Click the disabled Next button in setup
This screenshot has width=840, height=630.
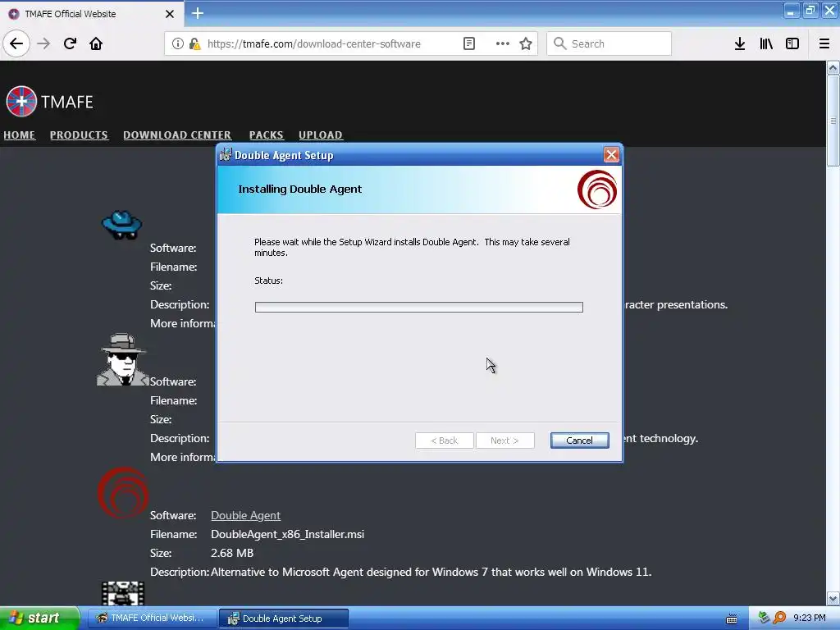tap(504, 441)
